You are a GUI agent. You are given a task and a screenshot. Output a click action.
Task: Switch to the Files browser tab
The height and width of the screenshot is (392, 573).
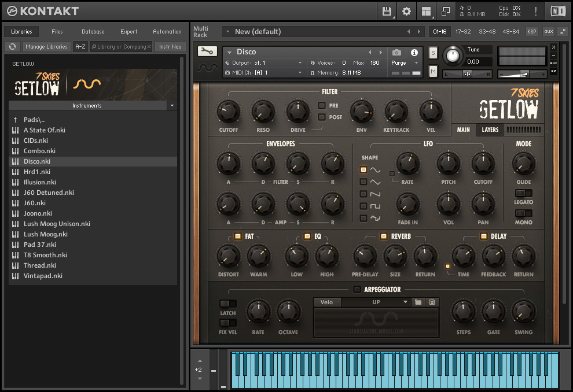click(57, 32)
